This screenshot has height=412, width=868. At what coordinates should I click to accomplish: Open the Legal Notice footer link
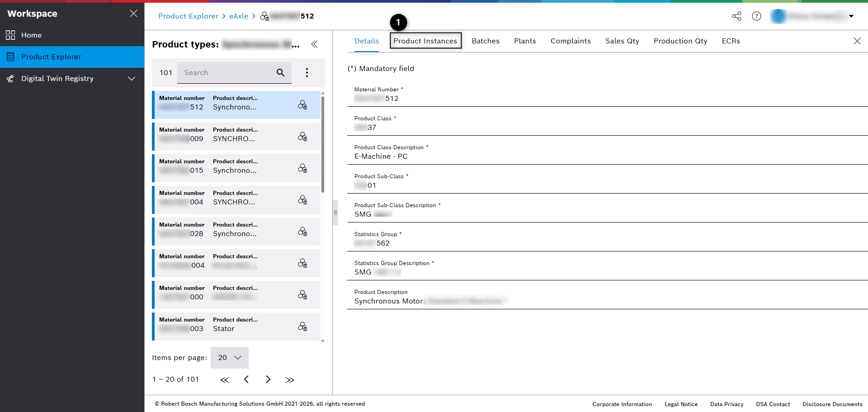click(x=681, y=404)
